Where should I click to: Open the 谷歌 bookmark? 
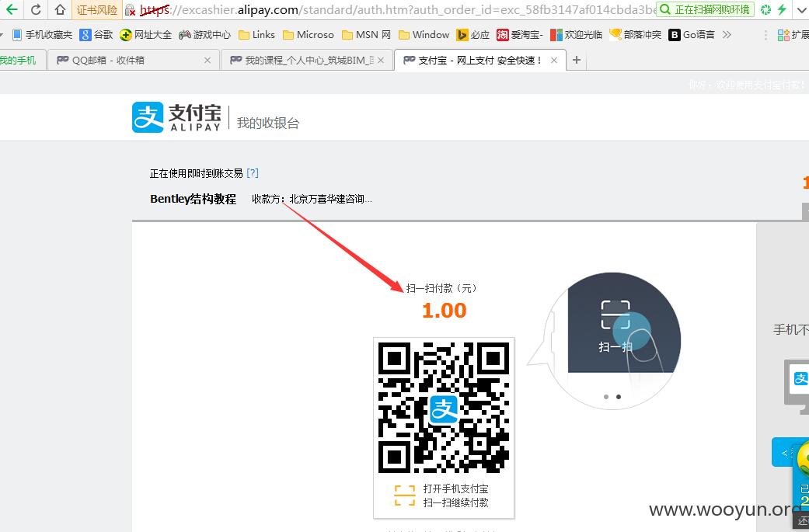tap(96, 34)
